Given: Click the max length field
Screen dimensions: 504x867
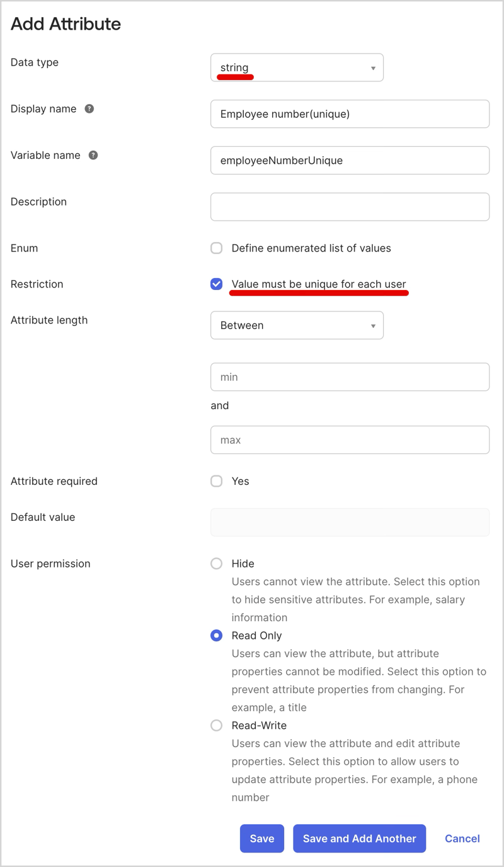Looking at the screenshot, I should click(350, 440).
